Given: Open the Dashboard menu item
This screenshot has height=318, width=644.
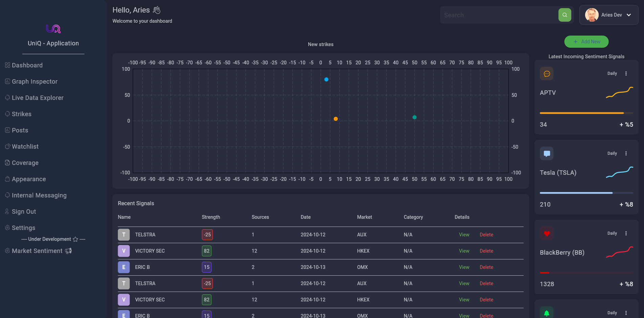Looking at the screenshot, I should tap(27, 65).
